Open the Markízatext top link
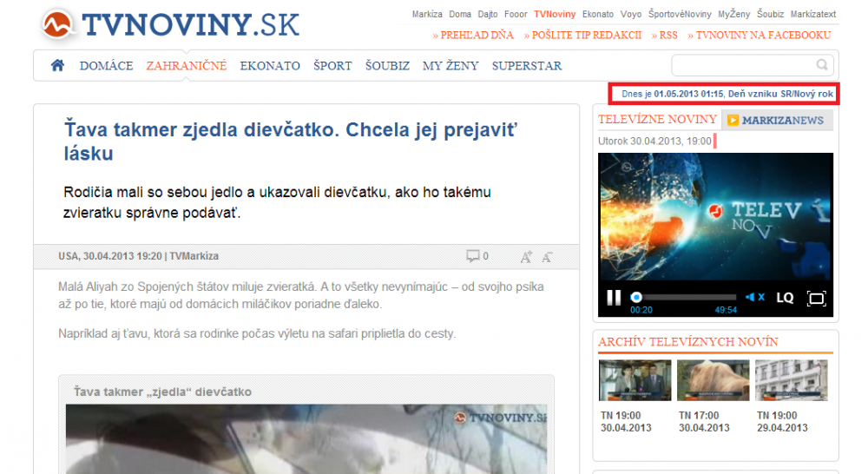 tap(813, 15)
